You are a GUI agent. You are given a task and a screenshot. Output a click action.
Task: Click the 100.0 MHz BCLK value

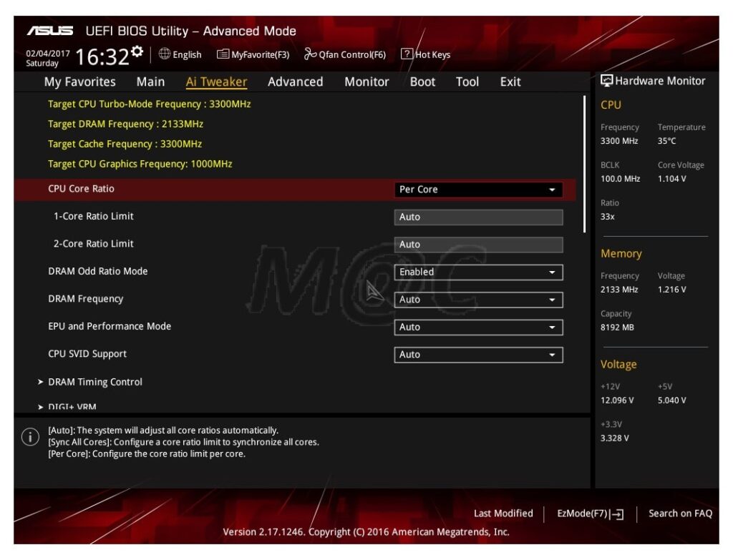[x=620, y=179]
